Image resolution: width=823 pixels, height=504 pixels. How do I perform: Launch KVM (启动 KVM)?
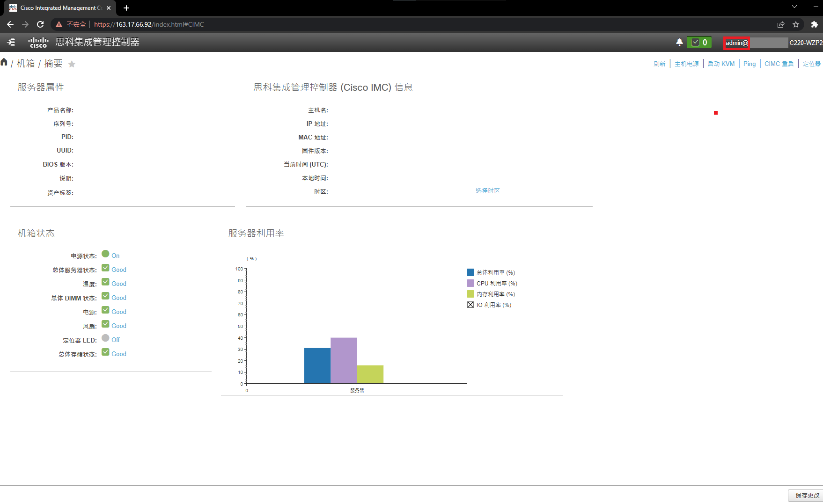click(x=721, y=64)
